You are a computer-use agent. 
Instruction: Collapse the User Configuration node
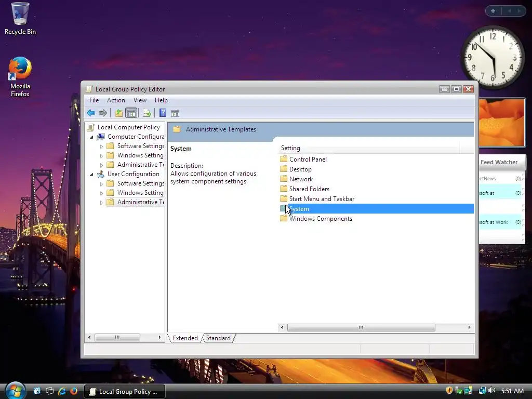[91, 175]
